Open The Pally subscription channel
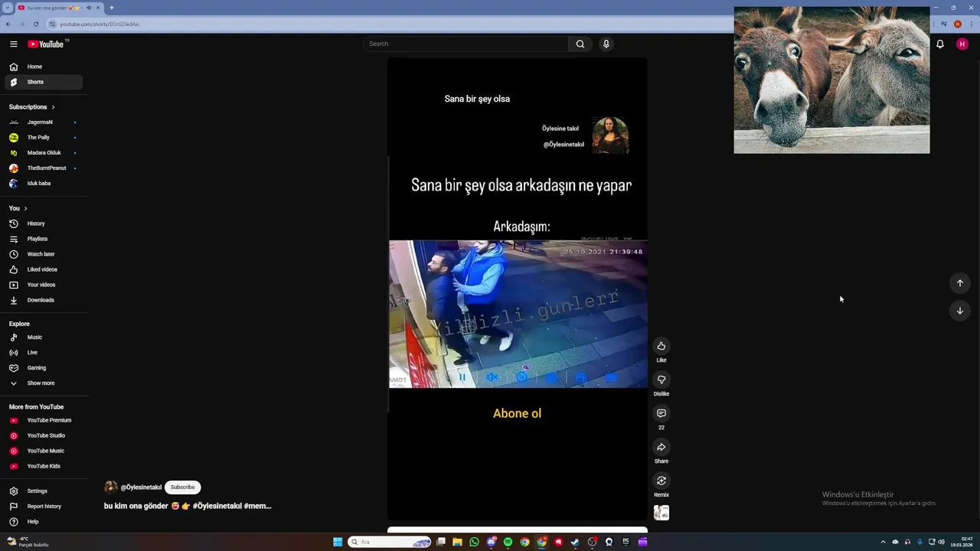Image resolution: width=980 pixels, height=551 pixels. pyautogui.click(x=43, y=138)
